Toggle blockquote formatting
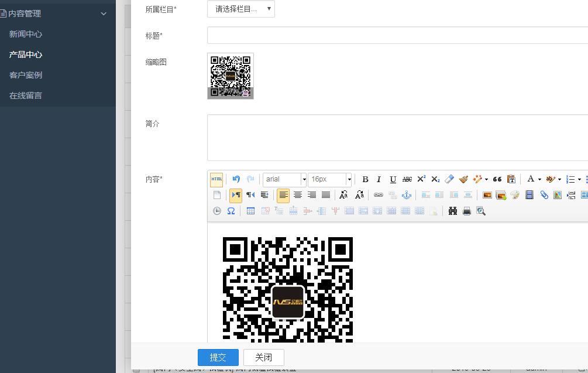Image resolution: width=588 pixels, height=373 pixels. pos(497,179)
